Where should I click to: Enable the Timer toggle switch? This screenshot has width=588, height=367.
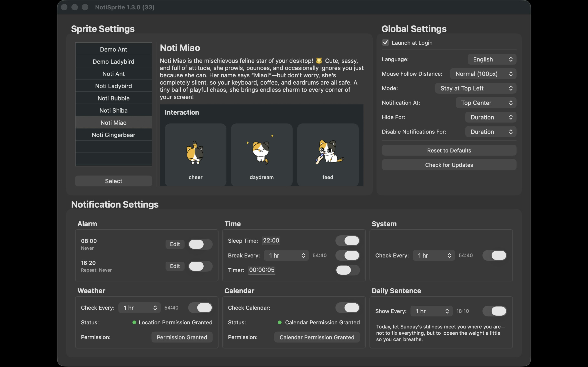coord(347,270)
